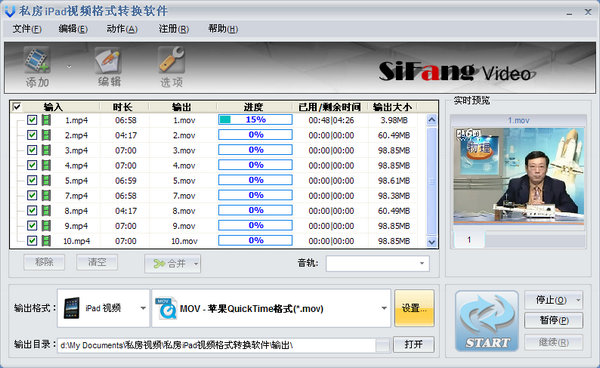Click the list scrollbar down arrow
Viewport: 600px width, 368px height.
[432, 242]
